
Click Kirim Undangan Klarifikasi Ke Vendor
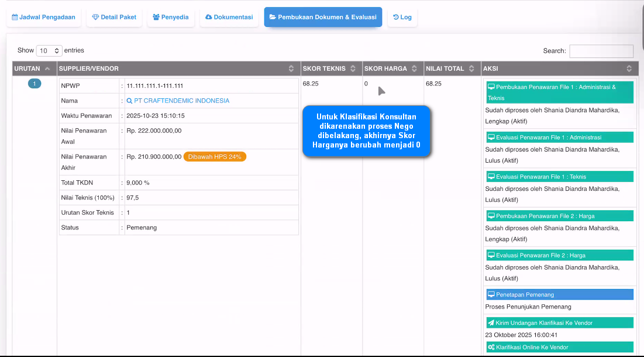(x=559, y=322)
